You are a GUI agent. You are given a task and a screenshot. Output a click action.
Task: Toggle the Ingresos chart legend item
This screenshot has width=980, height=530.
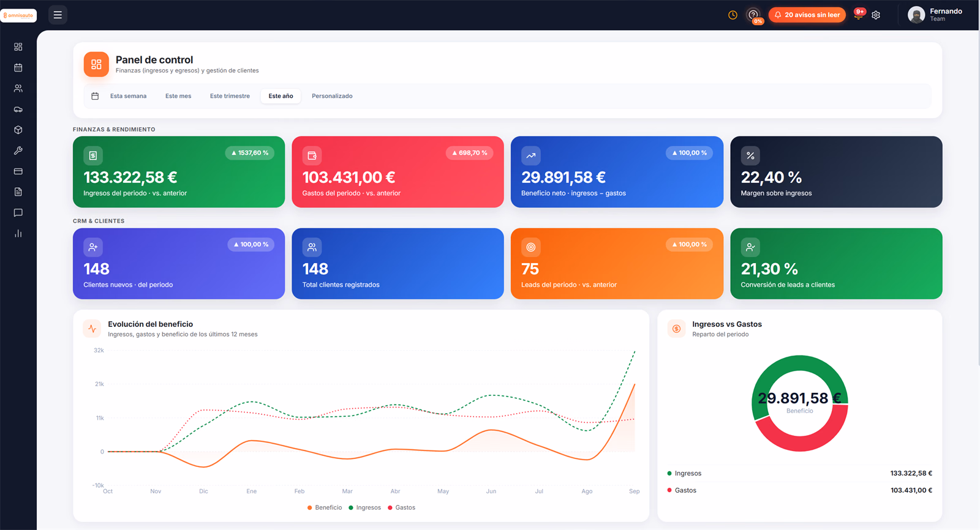pos(364,507)
